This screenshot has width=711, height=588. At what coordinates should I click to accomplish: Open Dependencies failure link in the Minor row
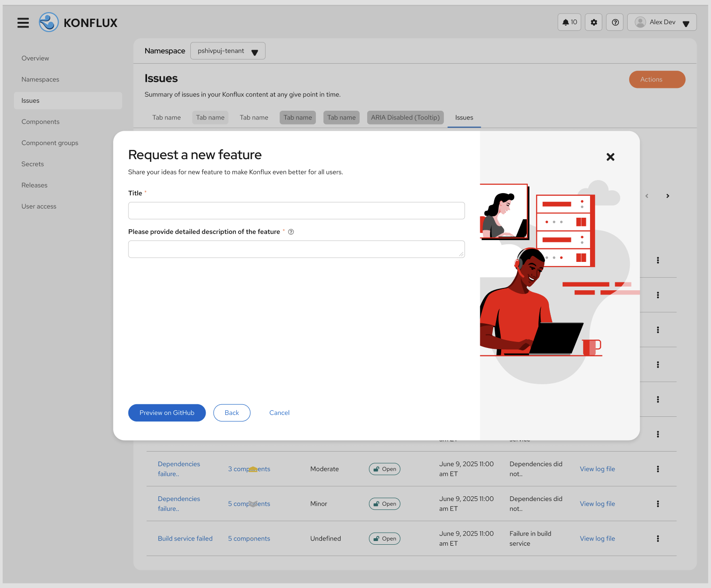(179, 504)
